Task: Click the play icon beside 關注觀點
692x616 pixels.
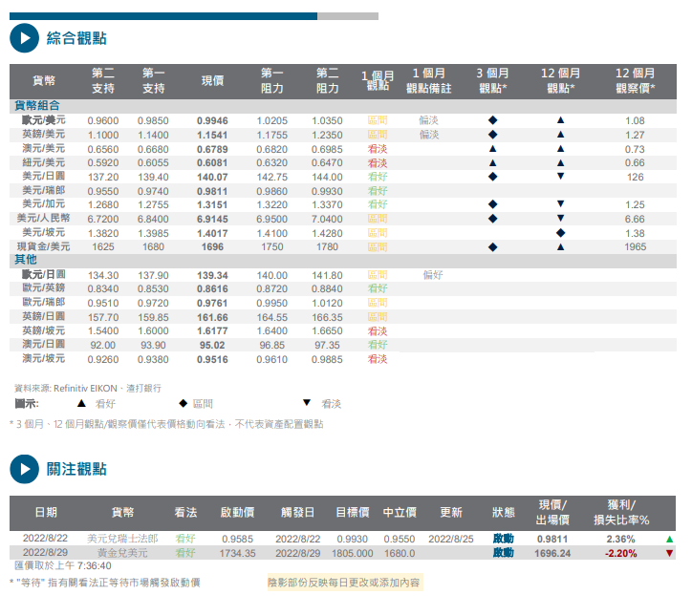Action: click(24, 469)
